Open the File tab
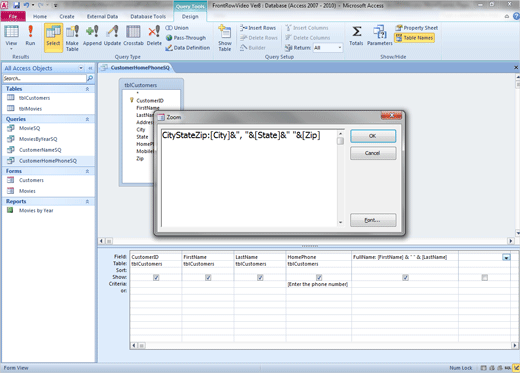Screen dimensions: 520x373 [x=13, y=16]
